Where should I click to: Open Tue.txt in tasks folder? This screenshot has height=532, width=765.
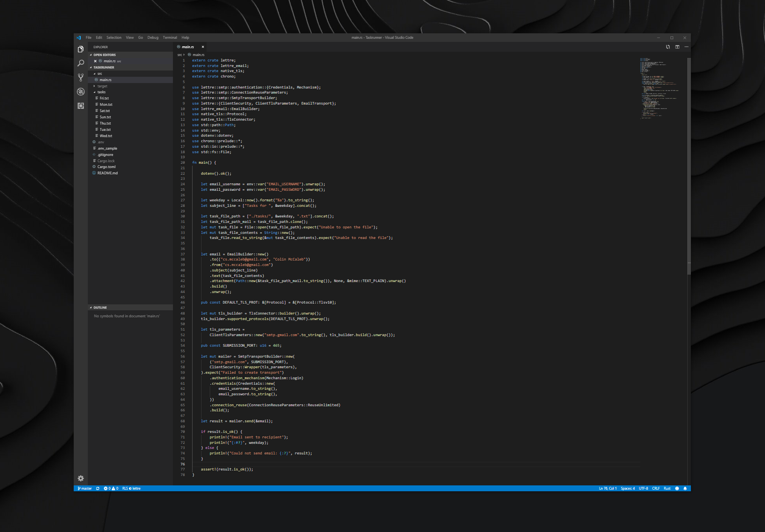[130, 130]
